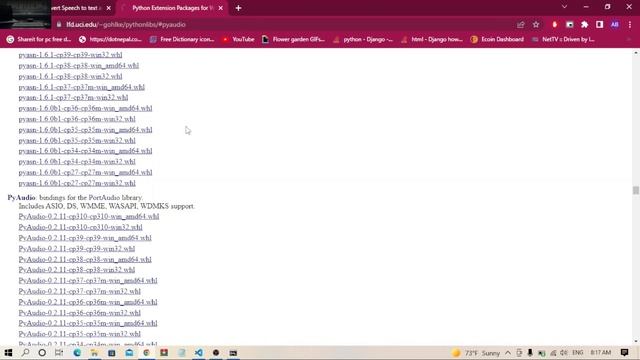
Task: Open the Chrome side panel icon
Action: click(x=599, y=25)
